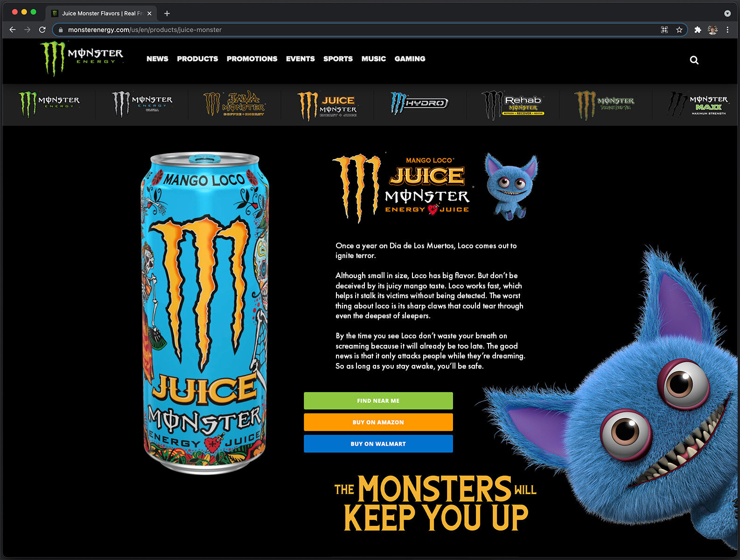This screenshot has width=740, height=560.
Task: Click "The Monsters Will Keep You Up" slogan
Action: [x=436, y=504]
